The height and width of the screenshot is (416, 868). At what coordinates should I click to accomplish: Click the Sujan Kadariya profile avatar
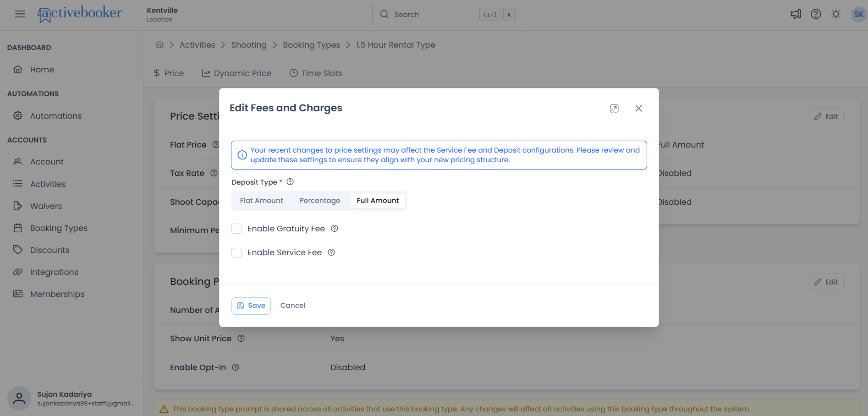point(19,399)
